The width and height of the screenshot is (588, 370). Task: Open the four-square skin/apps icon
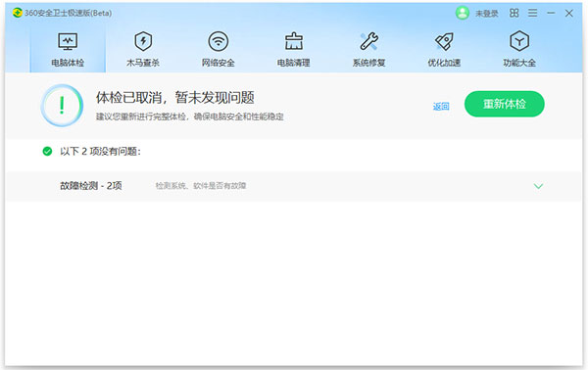tap(514, 13)
